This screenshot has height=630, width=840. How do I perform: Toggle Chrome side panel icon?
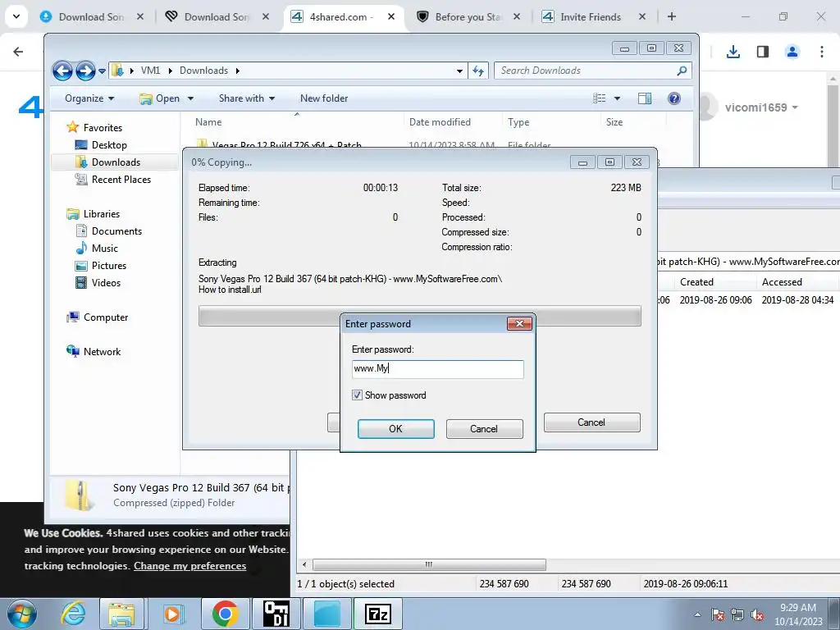(x=762, y=52)
